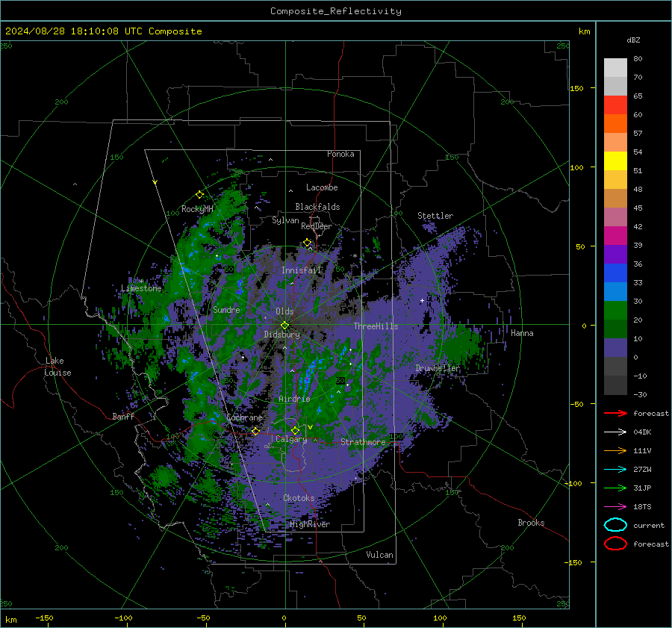Click the radar-center diamond between Olds and Didsbury
This screenshot has height=628, width=672.
point(284,326)
